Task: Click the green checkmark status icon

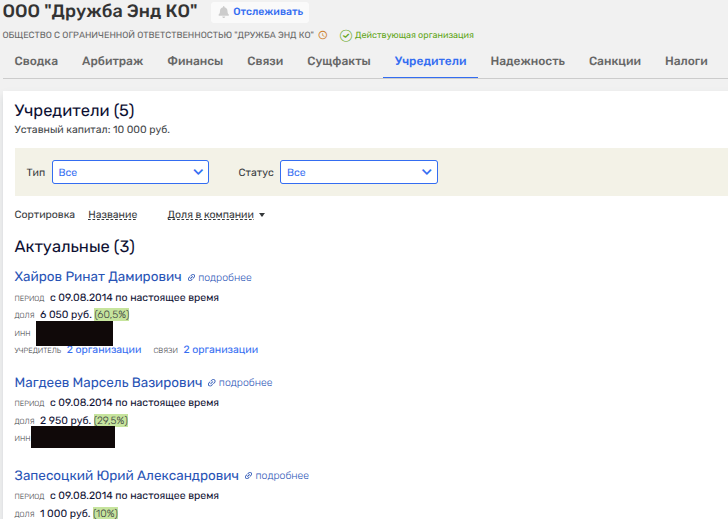Action: (x=345, y=35)
